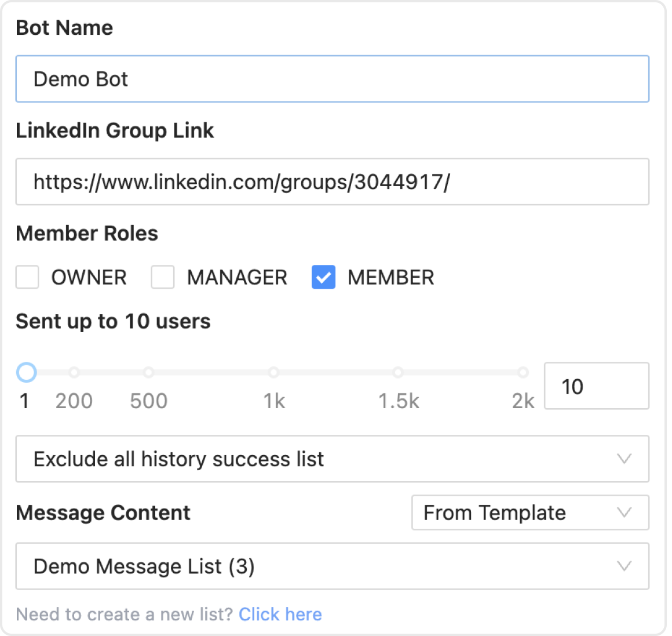Enable the MANAGER role checkbox
The height and width of the screenshot is (636, 672).
(x=163, y=277)
